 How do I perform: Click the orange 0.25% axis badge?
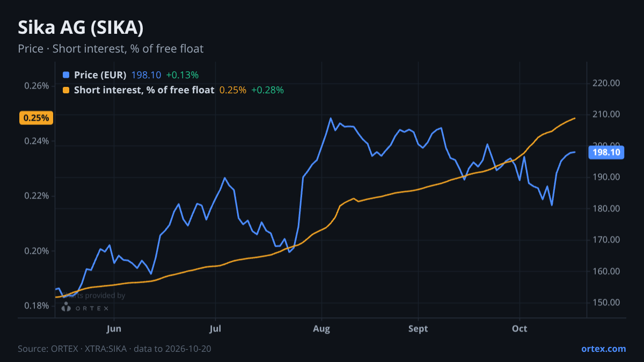pyautogui.click(x=36, y=118)
